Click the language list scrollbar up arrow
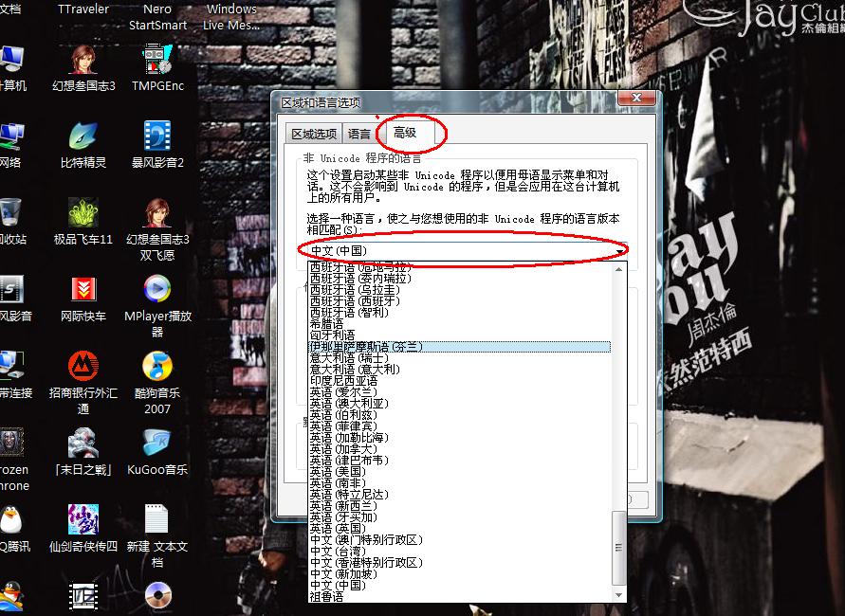Image resolution: width=845 pixels, height=616 pixels. coord(619,270)
